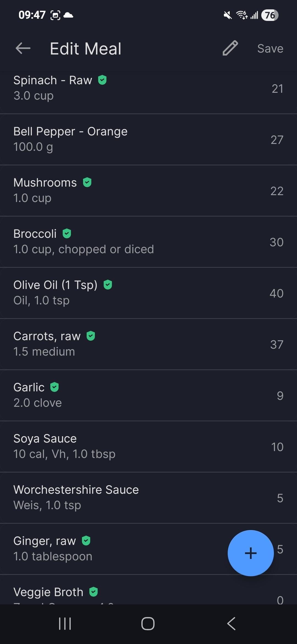The width and height of the screenshot is (297, 644).
Task: Tap verified shield beside Mushrooms
Action: 87,182
